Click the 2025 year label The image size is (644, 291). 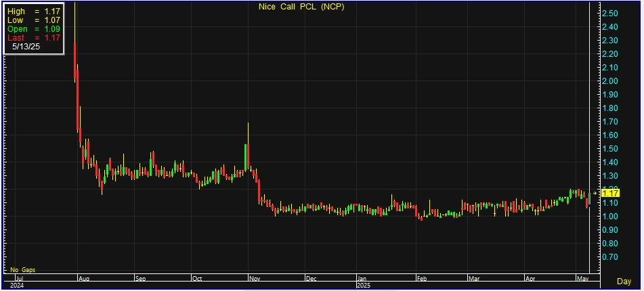click(364, 284)
